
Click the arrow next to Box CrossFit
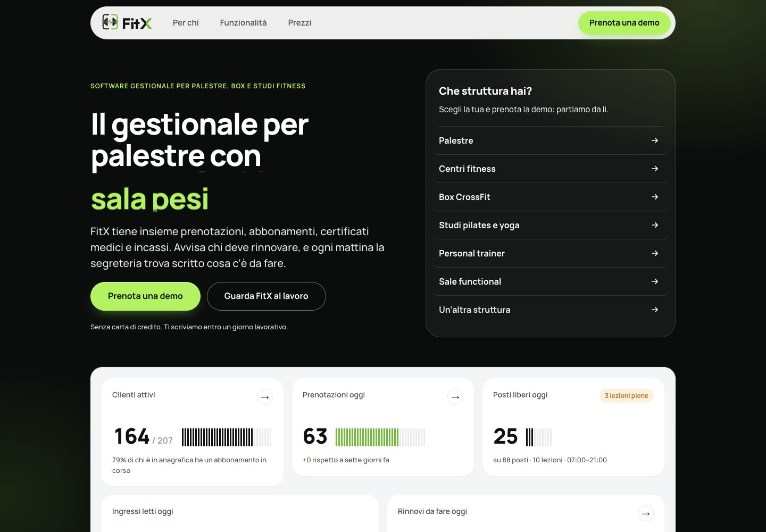(x=655, y=197)
